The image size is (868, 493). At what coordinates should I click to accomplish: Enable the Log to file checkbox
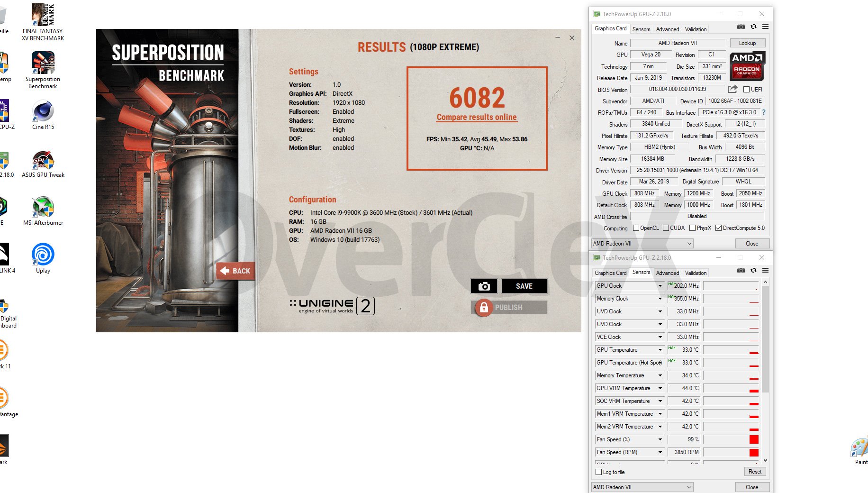coord(599,472)
